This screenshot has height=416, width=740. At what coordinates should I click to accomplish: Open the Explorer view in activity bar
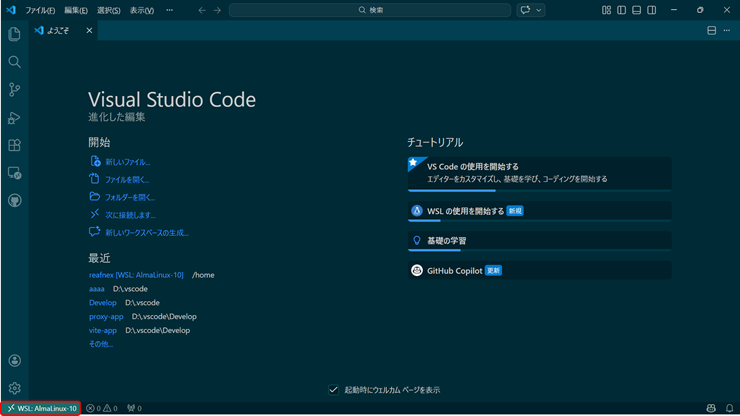coord(14,34)
